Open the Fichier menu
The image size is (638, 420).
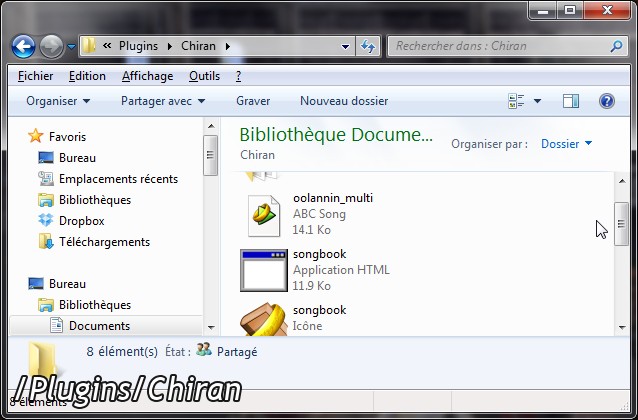pos(35,76)
